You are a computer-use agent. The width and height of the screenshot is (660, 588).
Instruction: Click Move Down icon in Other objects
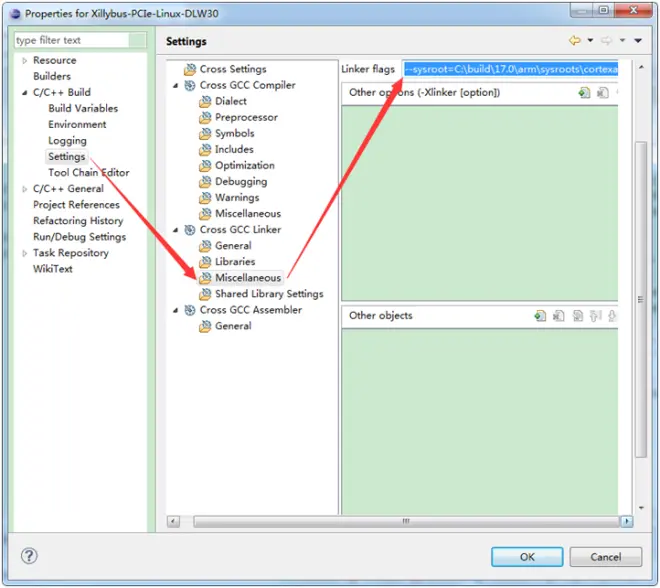[612, 316]
